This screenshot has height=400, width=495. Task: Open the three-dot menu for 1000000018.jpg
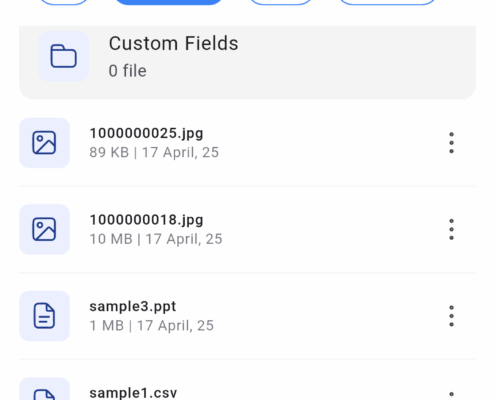[x=451, y=229]
